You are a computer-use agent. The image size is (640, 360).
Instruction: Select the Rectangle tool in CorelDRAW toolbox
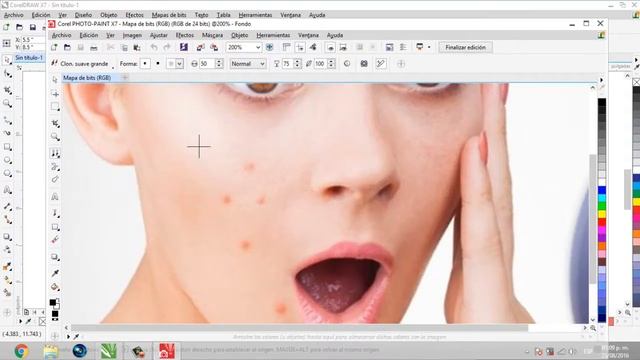7,147
